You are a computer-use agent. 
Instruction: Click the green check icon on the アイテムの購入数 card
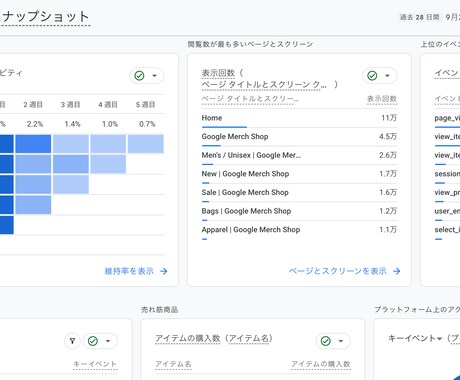[326, 341]
